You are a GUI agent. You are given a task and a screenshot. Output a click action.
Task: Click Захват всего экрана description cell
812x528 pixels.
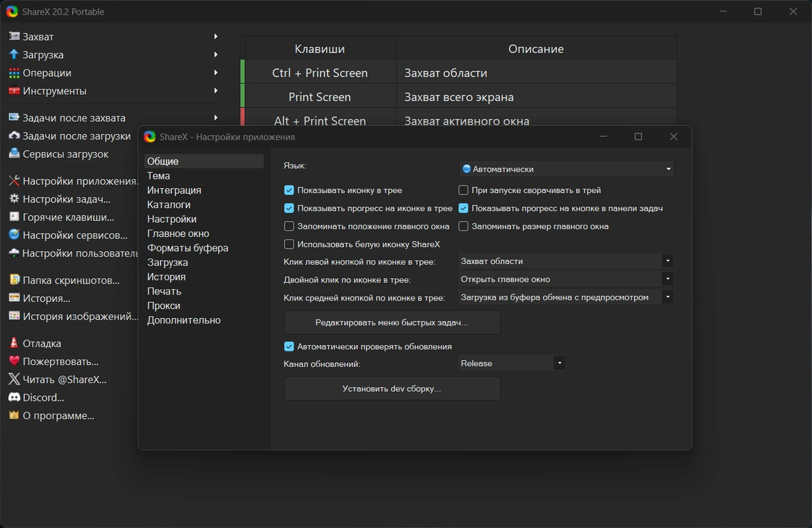coord(537,97)
